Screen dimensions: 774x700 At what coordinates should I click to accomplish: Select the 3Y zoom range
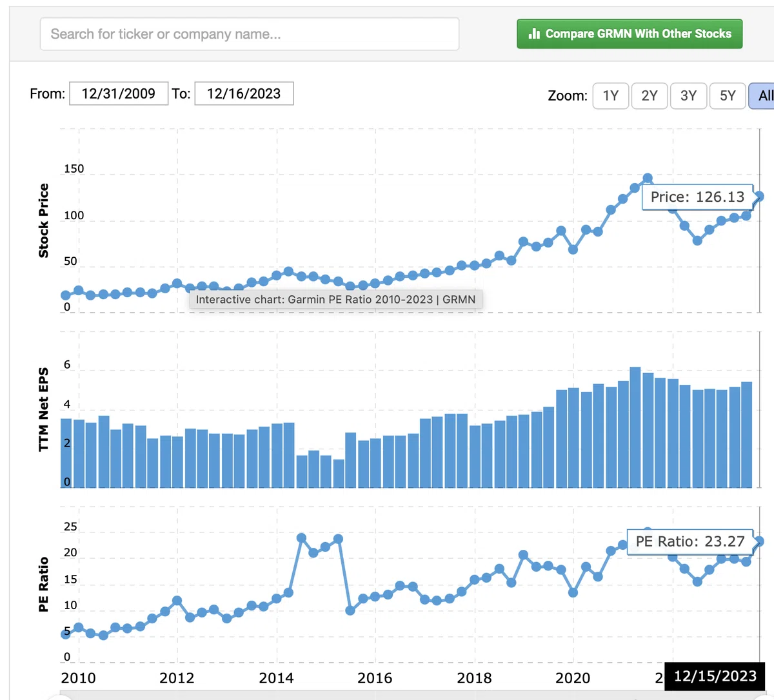pos(689,96)
